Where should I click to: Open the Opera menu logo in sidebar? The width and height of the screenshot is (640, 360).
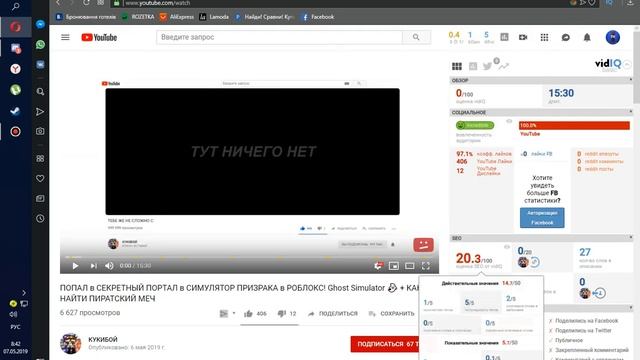pos(16,27)
